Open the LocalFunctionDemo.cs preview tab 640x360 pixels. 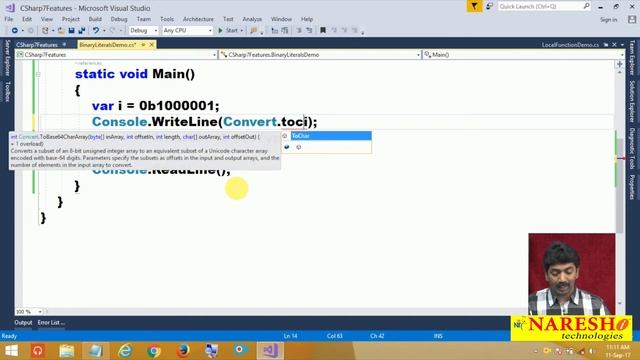click(570, 45)
